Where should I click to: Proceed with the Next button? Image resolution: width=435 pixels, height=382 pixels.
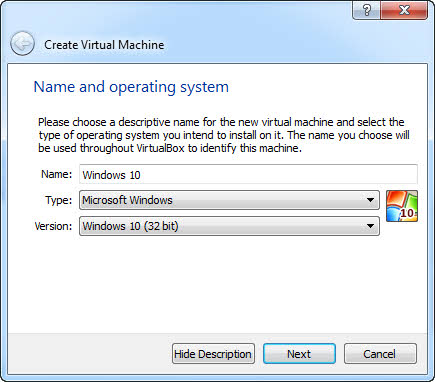coord(299,354)
